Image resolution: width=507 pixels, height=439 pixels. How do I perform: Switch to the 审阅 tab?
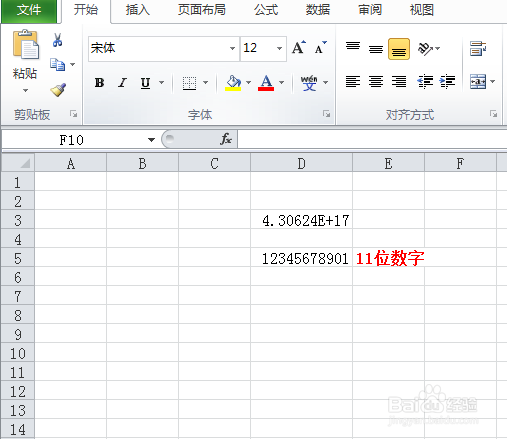coord(370,10)
